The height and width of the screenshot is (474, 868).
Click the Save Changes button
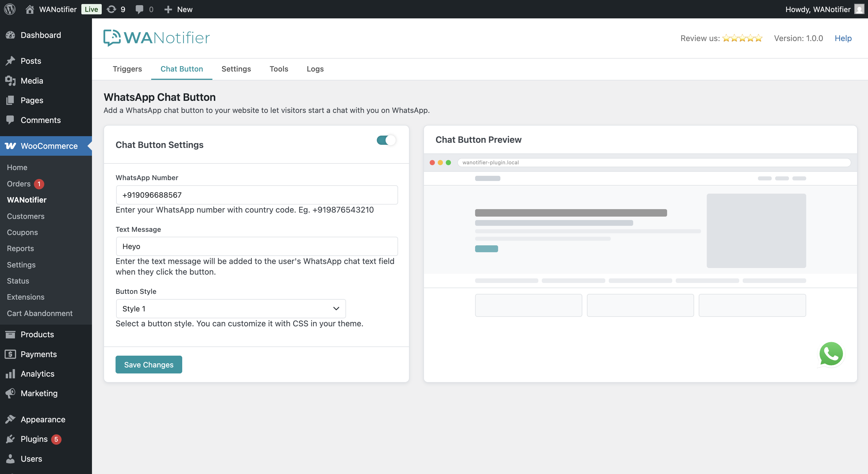pyautogui.click(x=149, y=365)
